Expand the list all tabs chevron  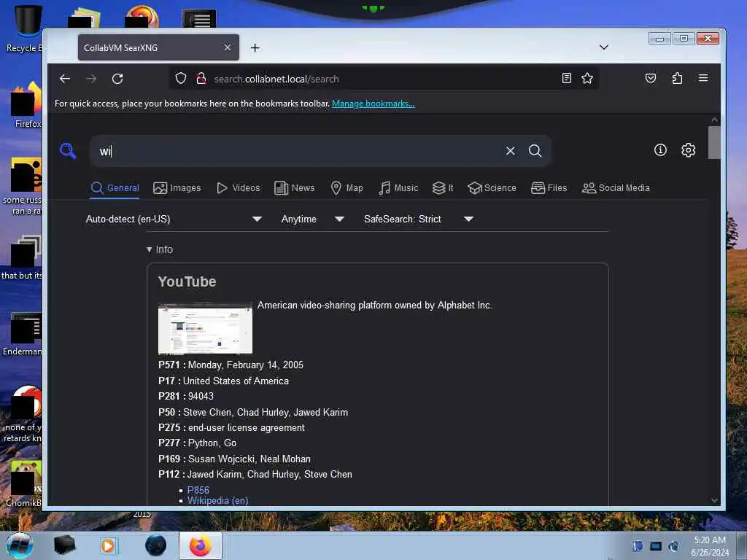coord(603,47)
